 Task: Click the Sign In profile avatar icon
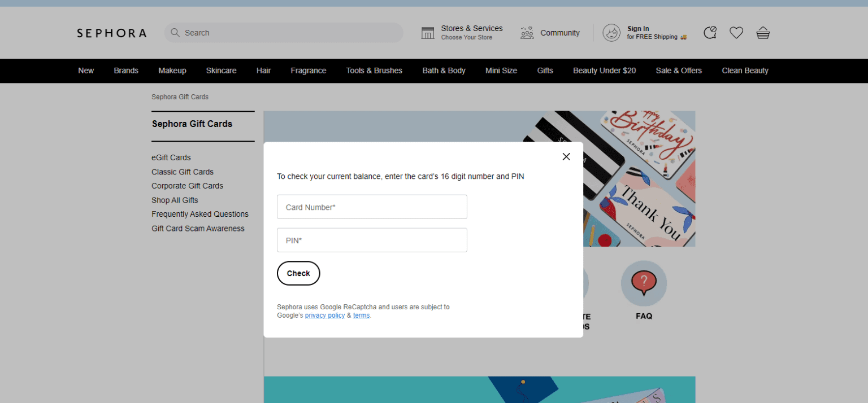tap(611, 33)
